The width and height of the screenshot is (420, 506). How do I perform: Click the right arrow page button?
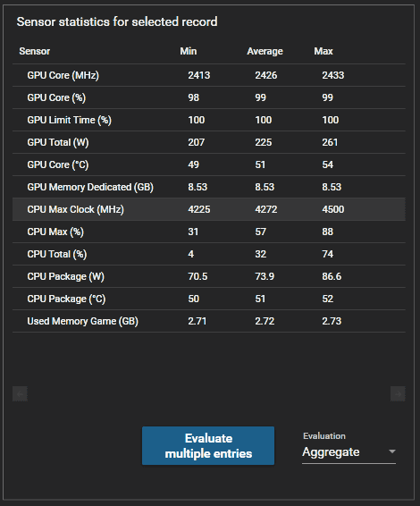(x=398, y=393)
